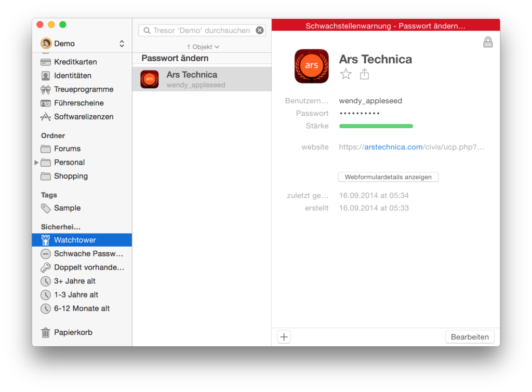
Task: Click the Tags section header
Action: coord(49,195)
